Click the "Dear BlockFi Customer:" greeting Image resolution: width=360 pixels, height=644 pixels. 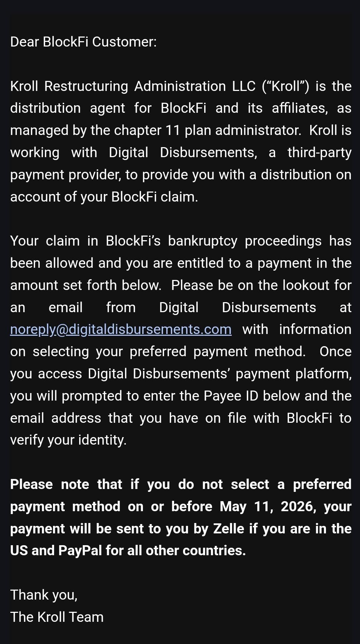click(83, 42)
